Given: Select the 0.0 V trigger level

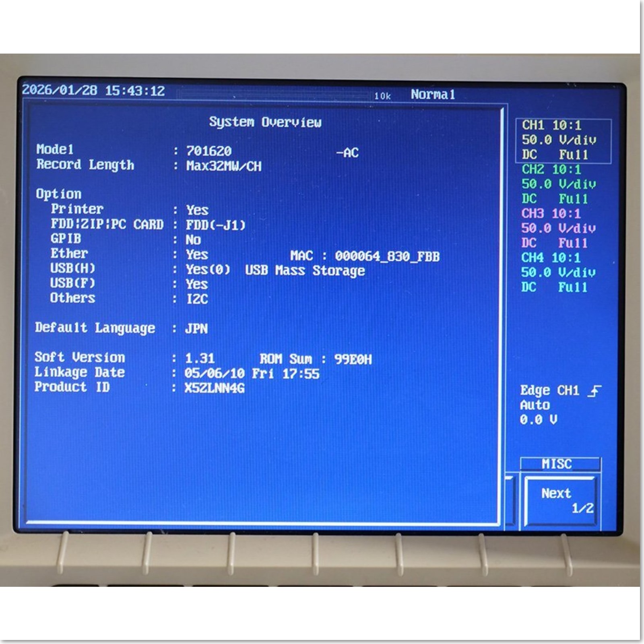Looking at the screenshot, I should click(538, 420).
